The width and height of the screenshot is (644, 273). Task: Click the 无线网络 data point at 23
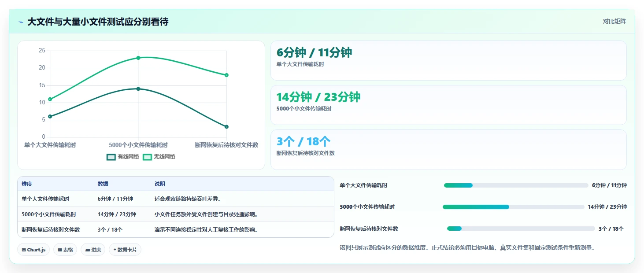138,58
